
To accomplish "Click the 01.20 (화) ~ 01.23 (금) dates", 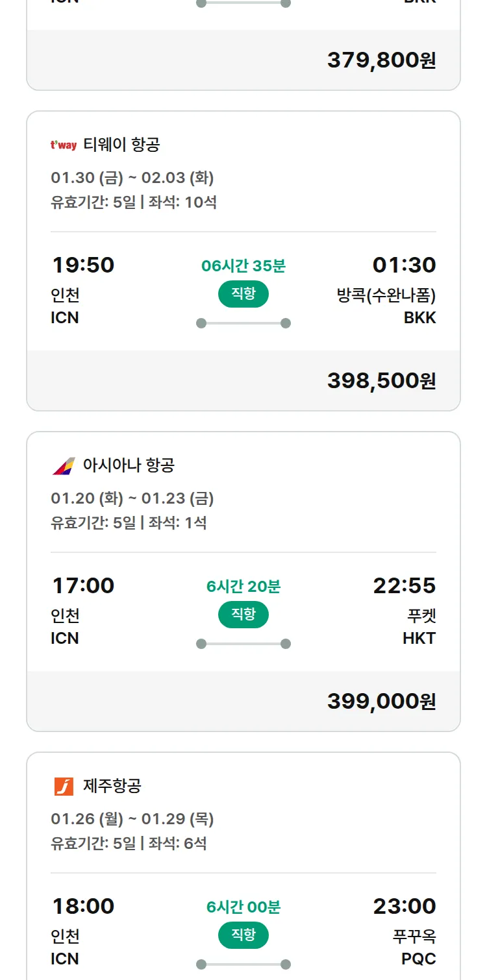I will point(132,498).
